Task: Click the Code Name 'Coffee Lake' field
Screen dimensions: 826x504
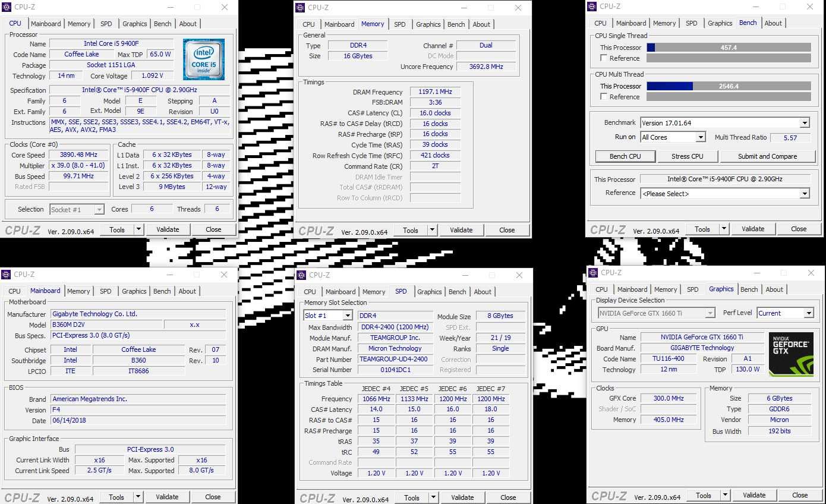Action: point(82,54)
